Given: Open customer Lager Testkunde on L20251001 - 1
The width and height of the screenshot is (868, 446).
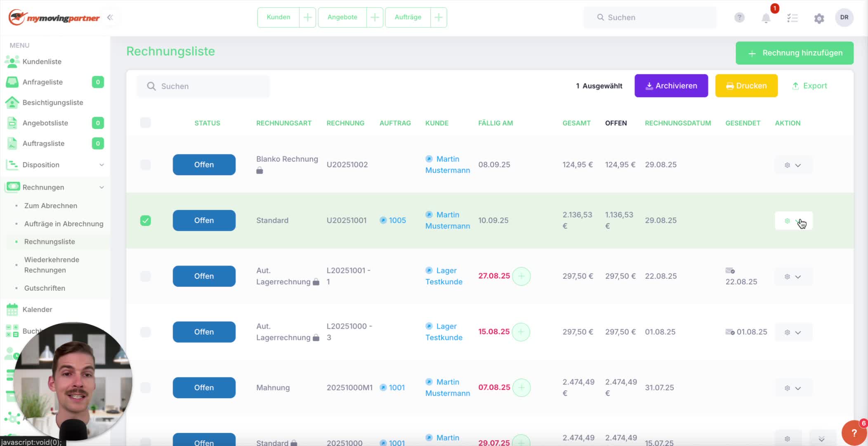Looking at the screenshot, I should [x=444, y=276].
